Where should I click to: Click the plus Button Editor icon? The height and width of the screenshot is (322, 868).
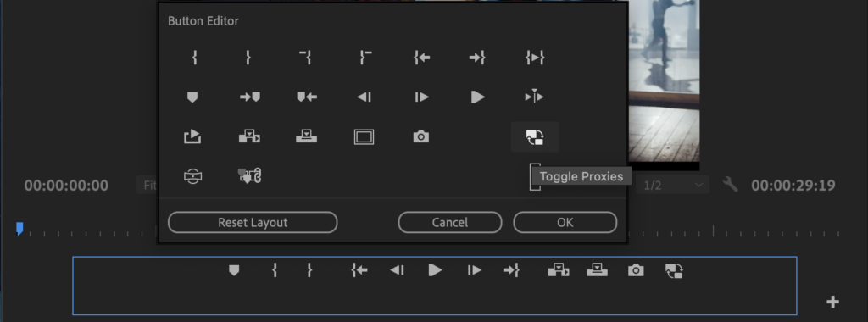(x=832, y=302)
